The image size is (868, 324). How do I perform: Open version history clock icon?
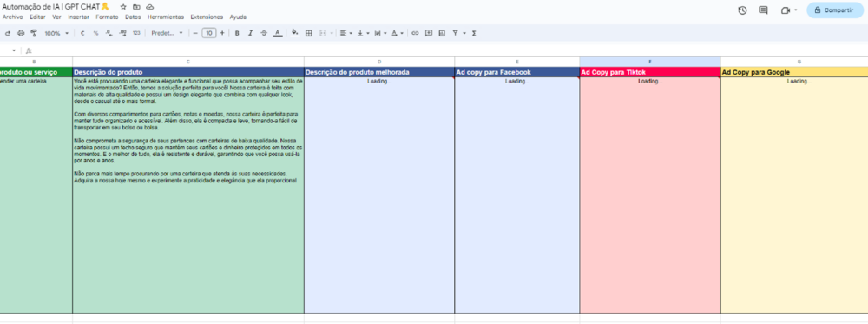point(742,10)
